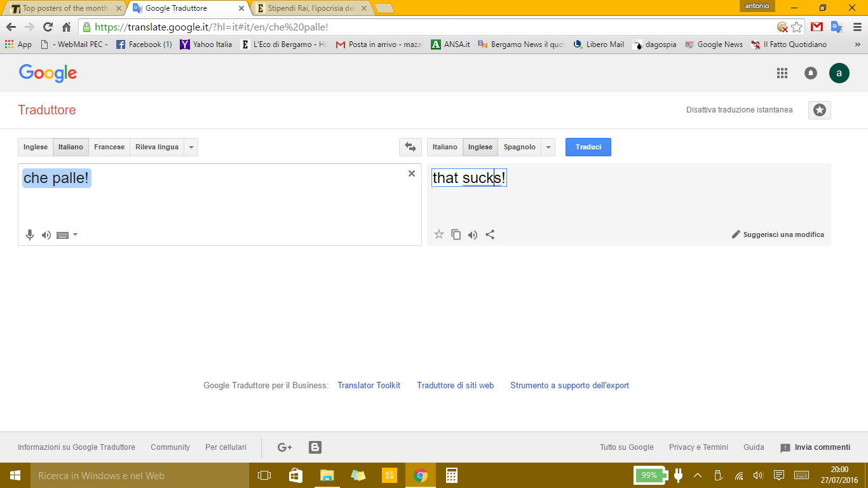Viewport: 868px width, 488px height.
Task: Open Informazioni su Google Traduttore
Action: tap(76, 447)
